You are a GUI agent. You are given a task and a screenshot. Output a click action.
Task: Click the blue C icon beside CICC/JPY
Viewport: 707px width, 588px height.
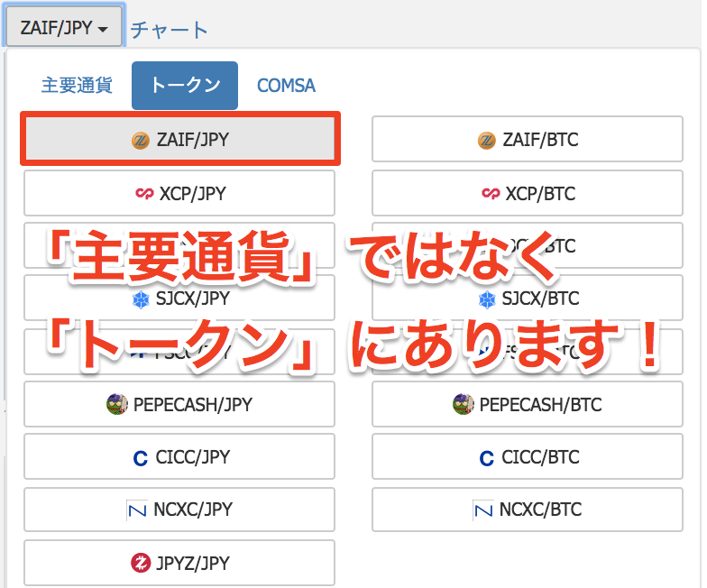pos(141,458)
